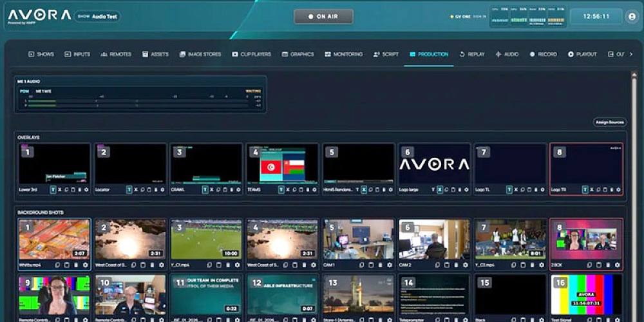Go to the PLAYOUT tab

(582, 54)
